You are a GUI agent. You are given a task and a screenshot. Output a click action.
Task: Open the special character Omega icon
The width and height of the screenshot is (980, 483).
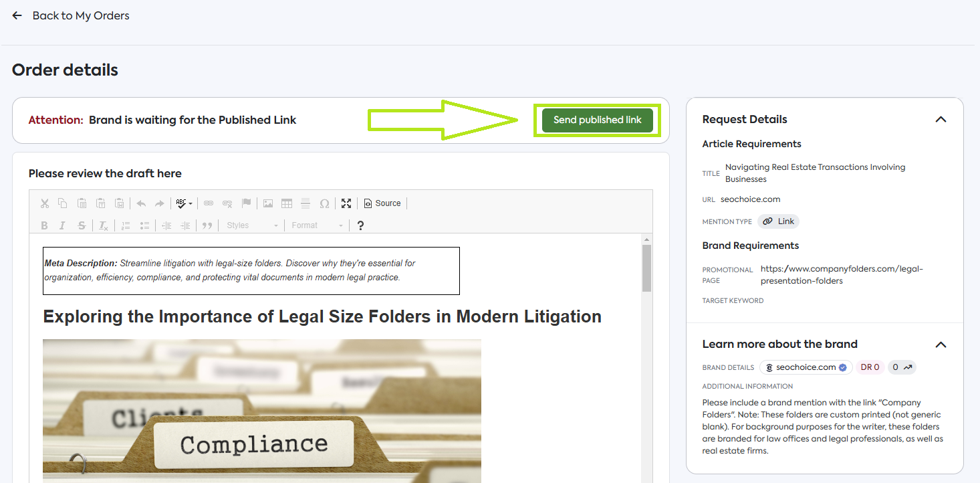coord(324,203)
